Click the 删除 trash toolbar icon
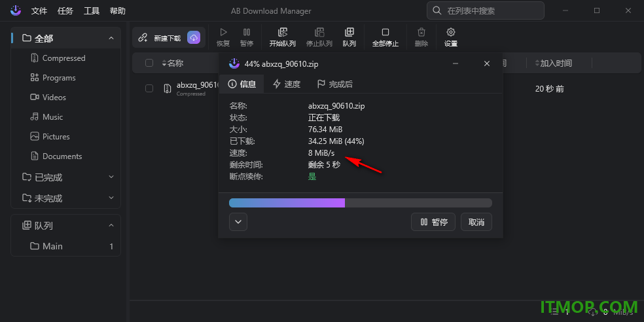Viewport: 644px width, 322px height. pos(421,37)
